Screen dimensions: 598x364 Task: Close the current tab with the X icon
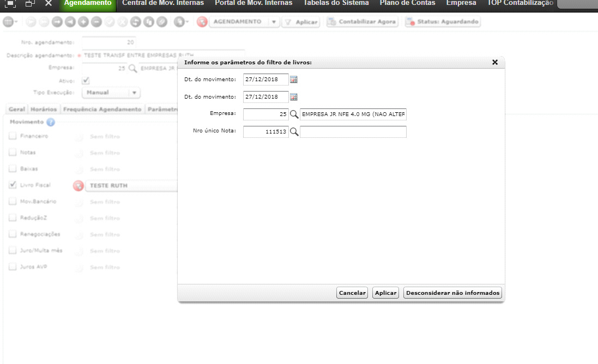49,3
